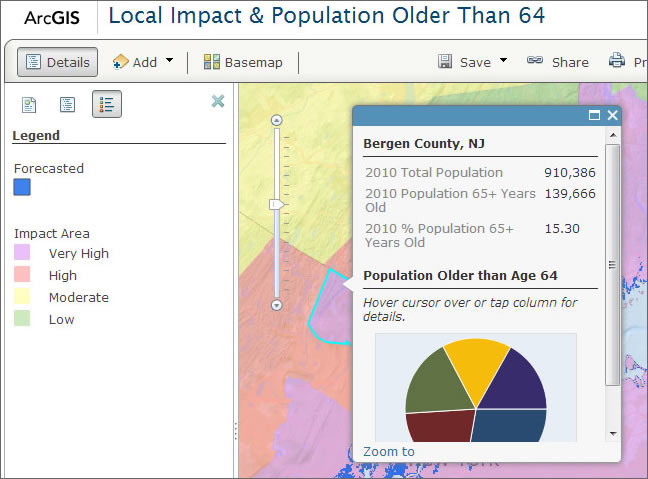
Task: Click the dark red pie slice
Action: click(440, 426)
